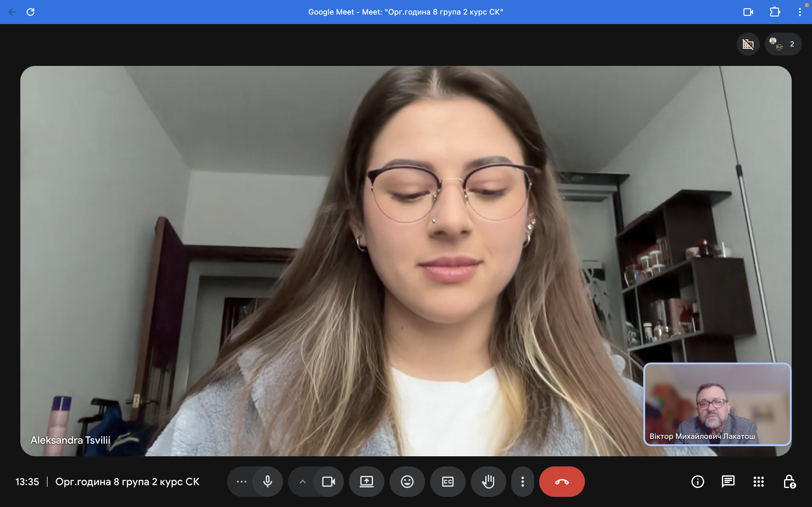This screenshot has height=507, width=812.
Task: Leave the call with red hang-up button
Action: tap(562, 482)
